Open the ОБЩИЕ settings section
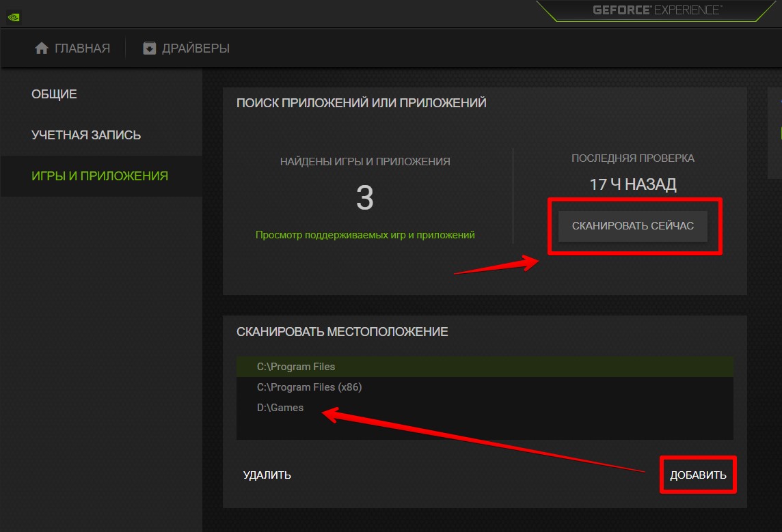 [54, 94]
